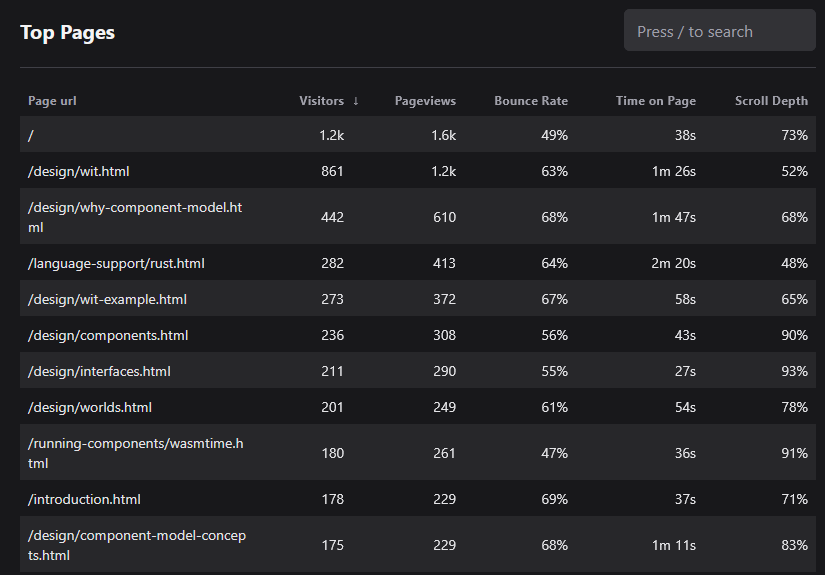Sort by Time on Page header
825x575 pixels.
point(655,101)
